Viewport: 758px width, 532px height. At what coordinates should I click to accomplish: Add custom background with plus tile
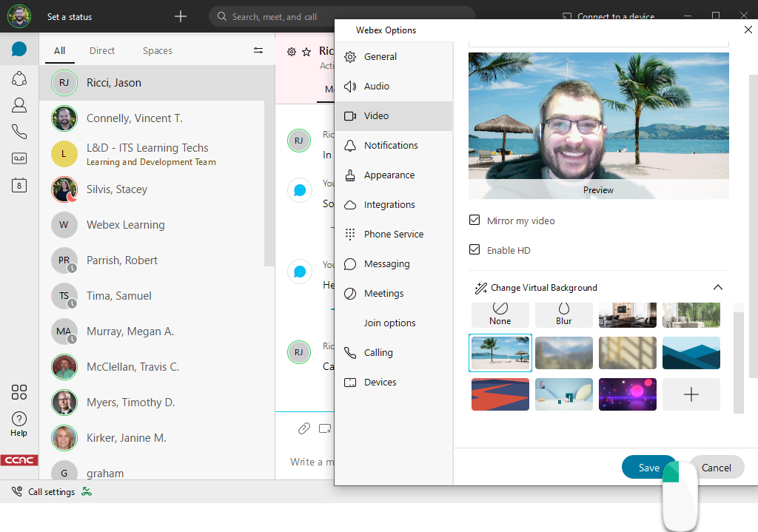691,394
